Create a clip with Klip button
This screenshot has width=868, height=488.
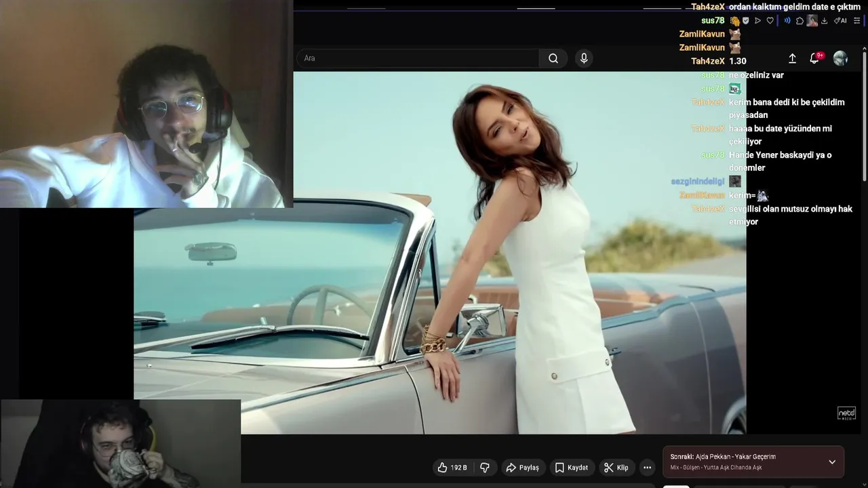pos(616,468)
